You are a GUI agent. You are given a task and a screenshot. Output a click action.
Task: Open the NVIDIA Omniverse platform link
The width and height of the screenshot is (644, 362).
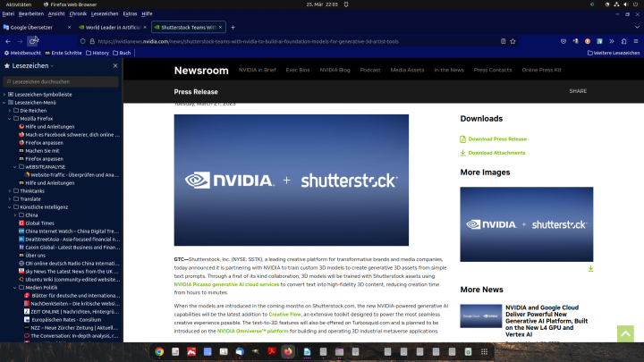click(x=252, y=332)
